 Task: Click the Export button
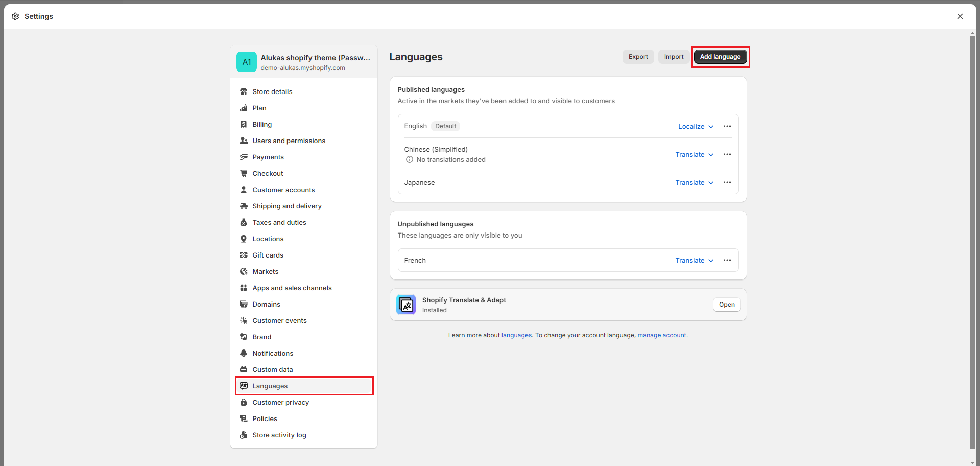(638, 57)
